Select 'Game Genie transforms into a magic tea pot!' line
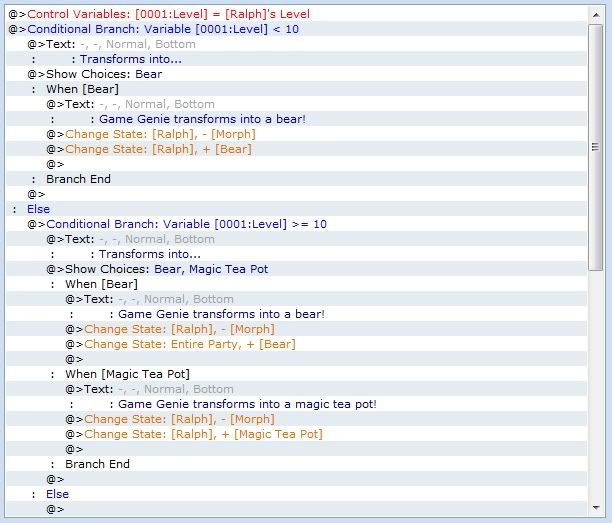 pos(297,404)
